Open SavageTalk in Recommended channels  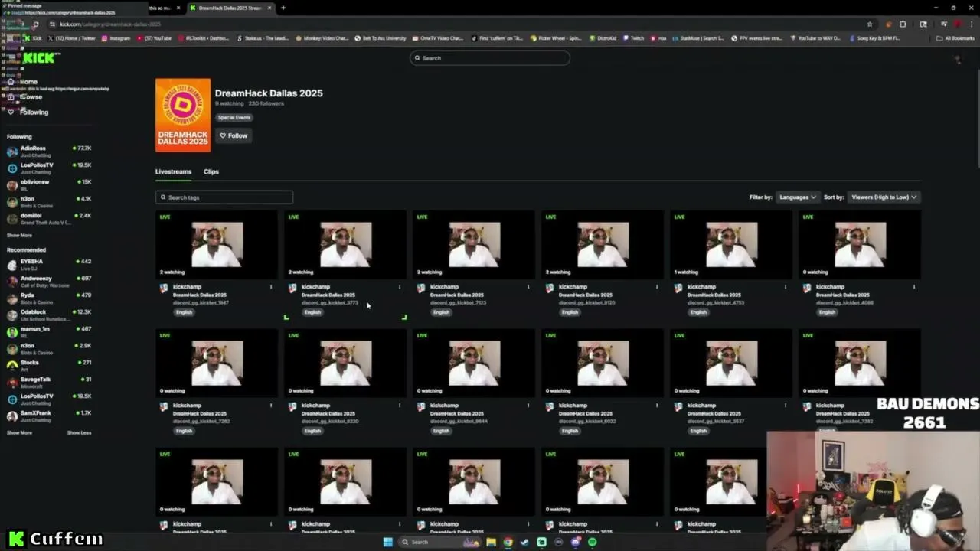coord(49,382)
